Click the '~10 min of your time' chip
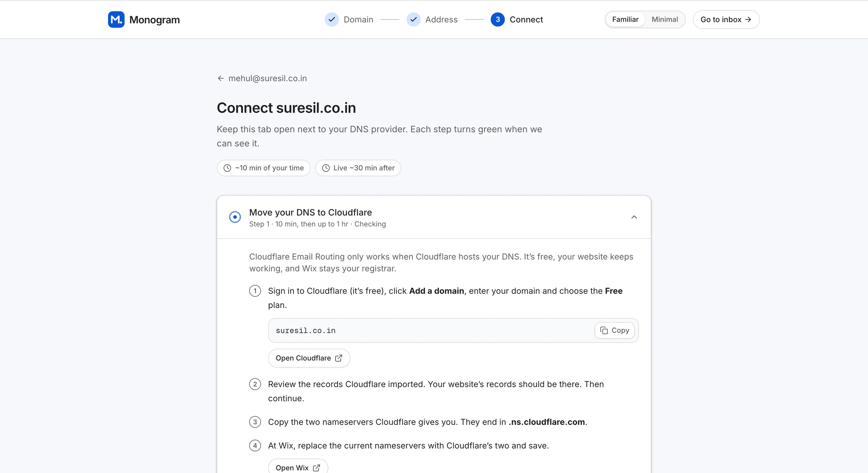 [263, 168]
